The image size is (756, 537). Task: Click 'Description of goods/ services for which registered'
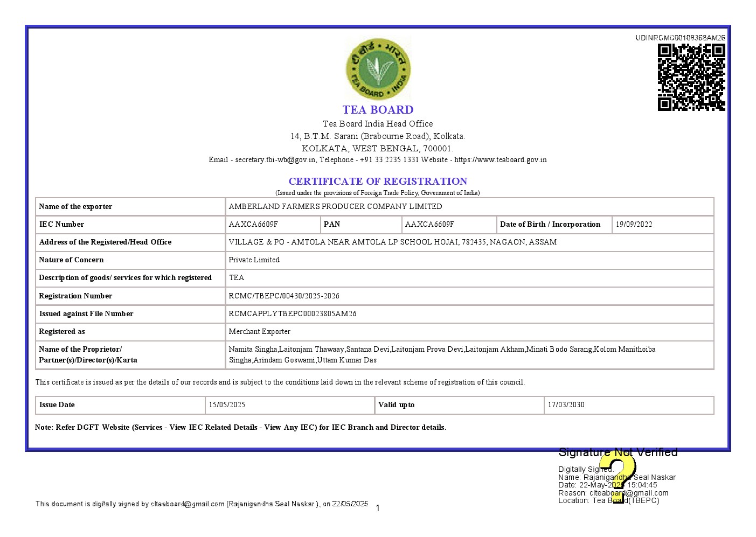click(125, 277)
